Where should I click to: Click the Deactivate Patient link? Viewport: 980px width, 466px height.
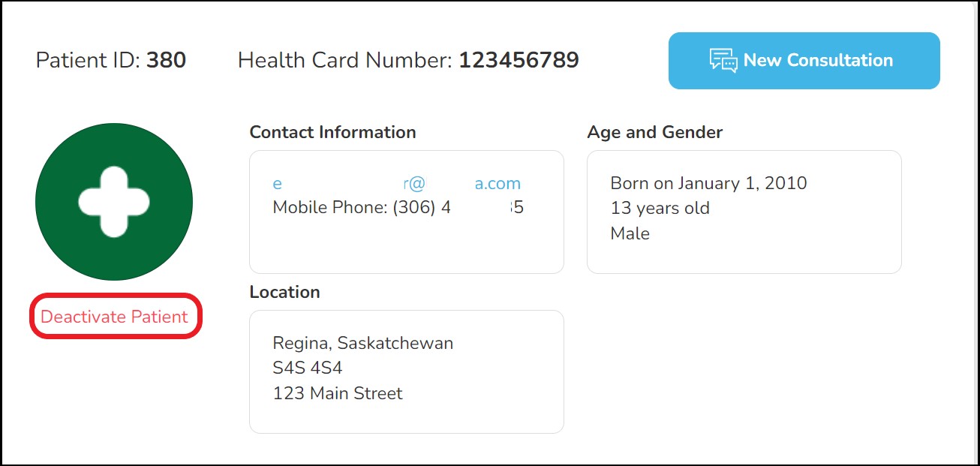[114, 317]
